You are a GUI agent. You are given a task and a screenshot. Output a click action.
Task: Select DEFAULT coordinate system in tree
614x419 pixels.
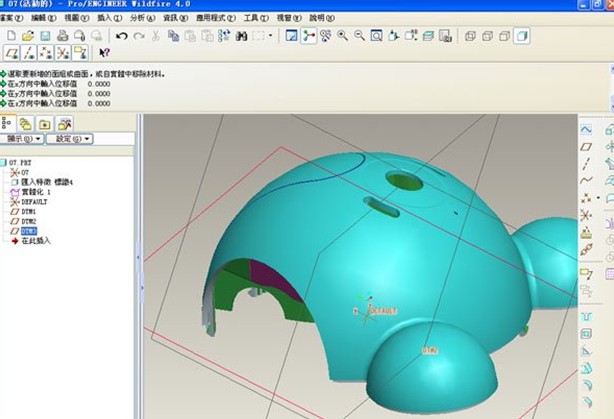point(29,202)
